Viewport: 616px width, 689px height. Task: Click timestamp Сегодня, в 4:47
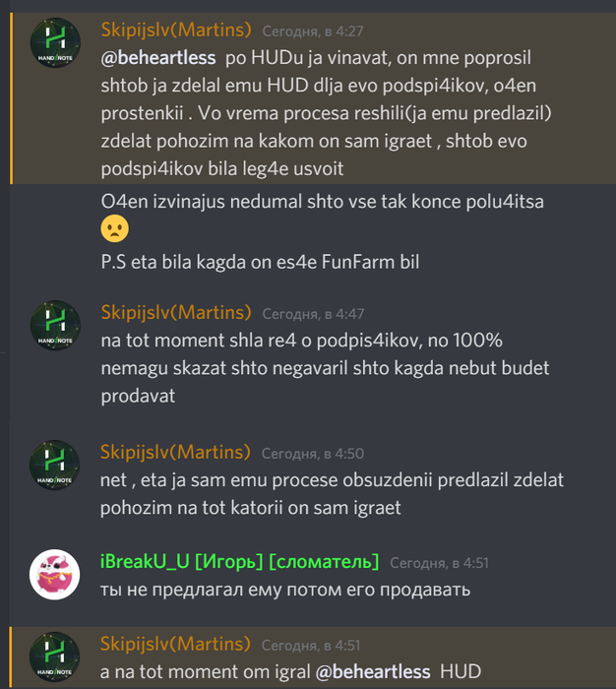click(313, 314)
